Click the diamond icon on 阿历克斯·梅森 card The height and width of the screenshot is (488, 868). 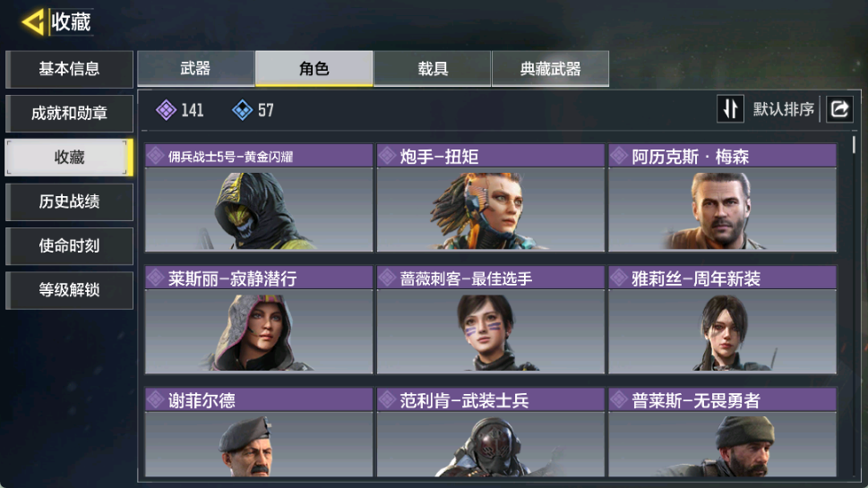pyautogui.click(x=618, y=157)
